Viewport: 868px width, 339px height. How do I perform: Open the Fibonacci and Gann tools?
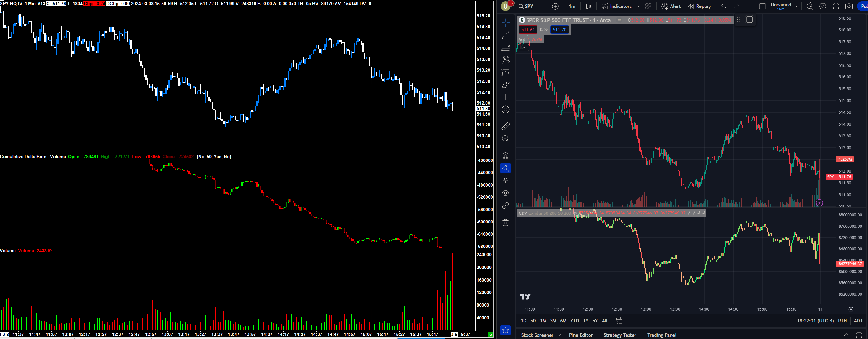tap(505, 47)
